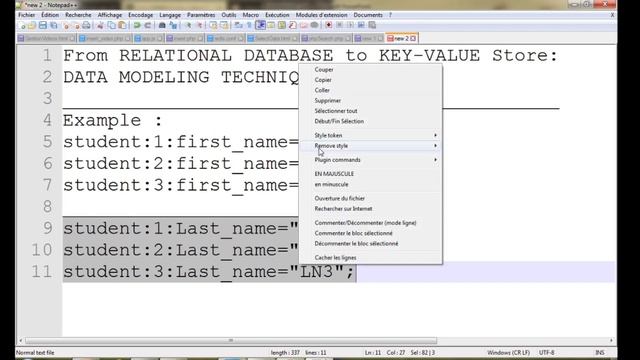Click the Synchronize vertical scrolling icon
The width and height of the screenshot is (640, 360).
(x=213, y=25)
